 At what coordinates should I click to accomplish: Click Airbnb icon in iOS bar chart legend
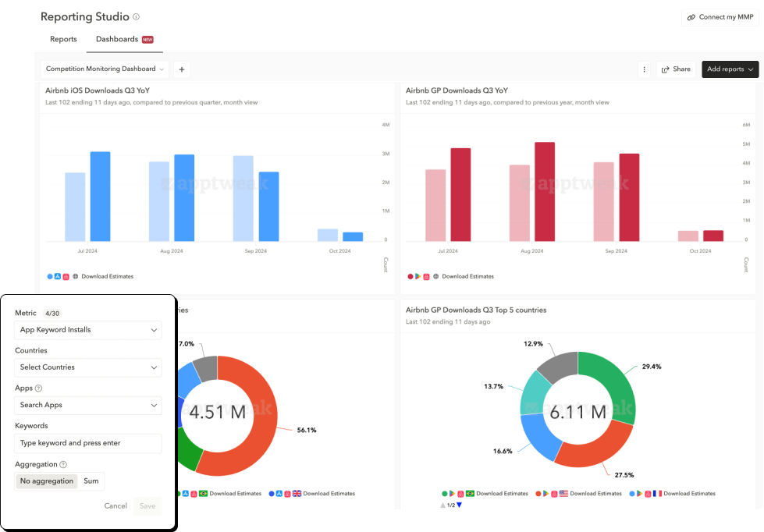click(66, 276)
